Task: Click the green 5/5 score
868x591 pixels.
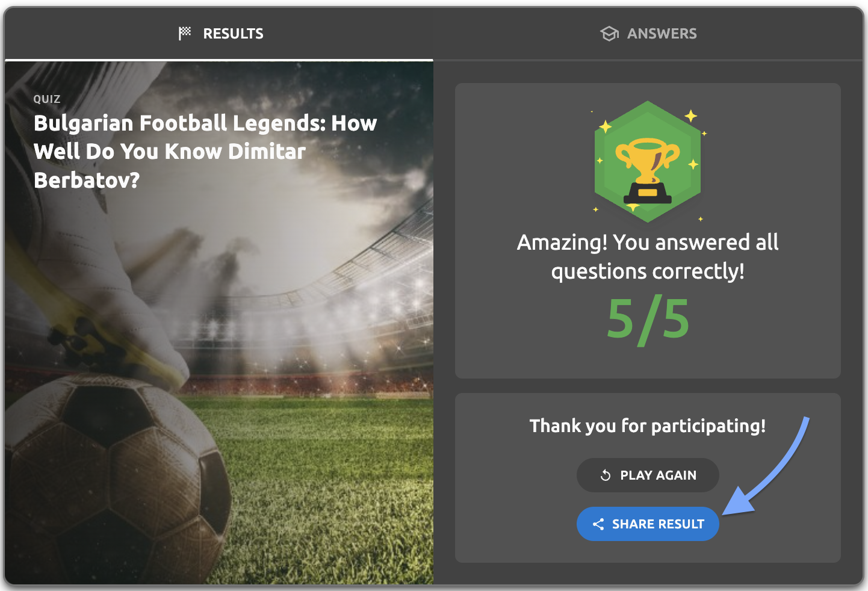Action: point(648,319)
